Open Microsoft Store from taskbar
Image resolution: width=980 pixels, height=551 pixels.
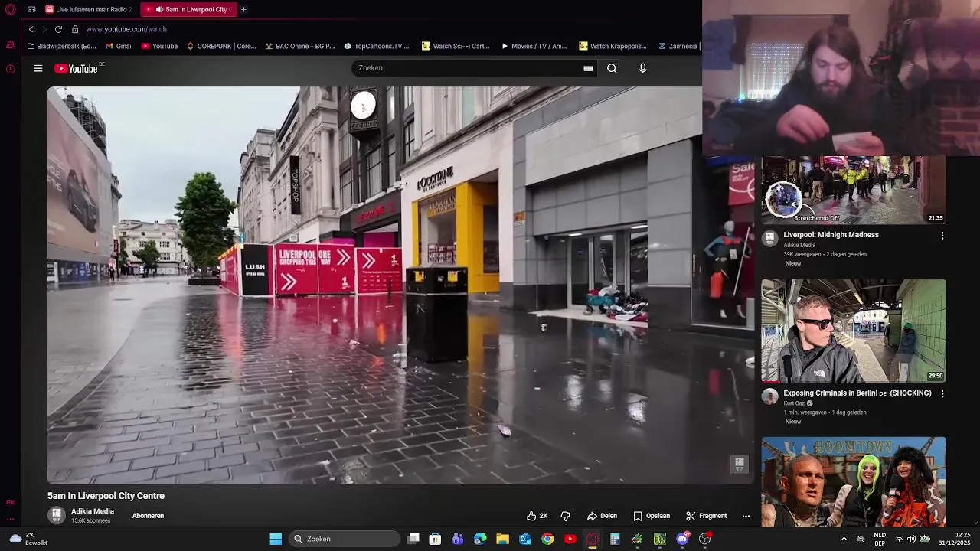[435, 539]
